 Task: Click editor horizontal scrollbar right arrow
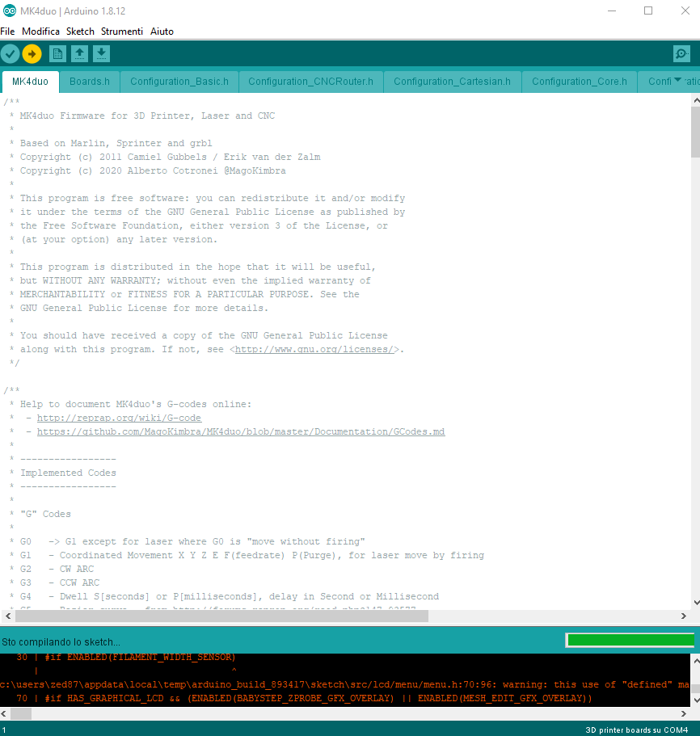684,616
